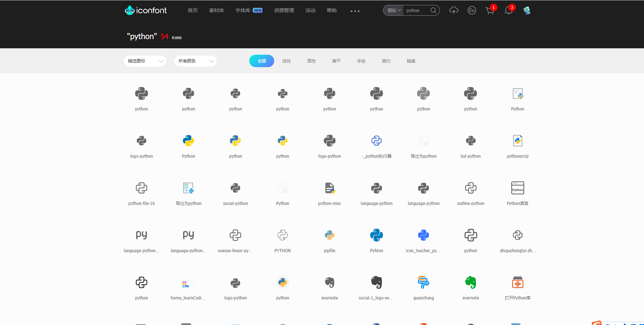644x325 pixels.
Task: Open the shopping cart
Action: [490, 11]
